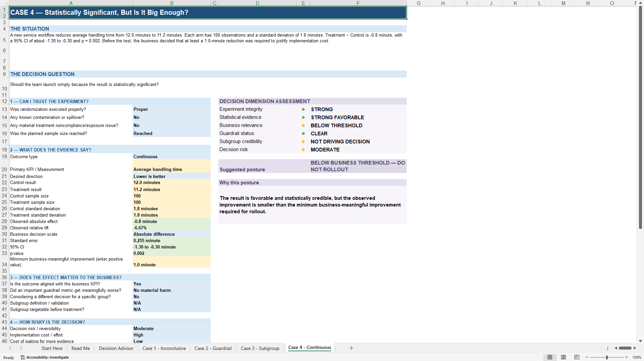The width and height of the screenshot is (644, 361).
Task: Click horizontal scrollbar right arrow
Action: point(635,348)
